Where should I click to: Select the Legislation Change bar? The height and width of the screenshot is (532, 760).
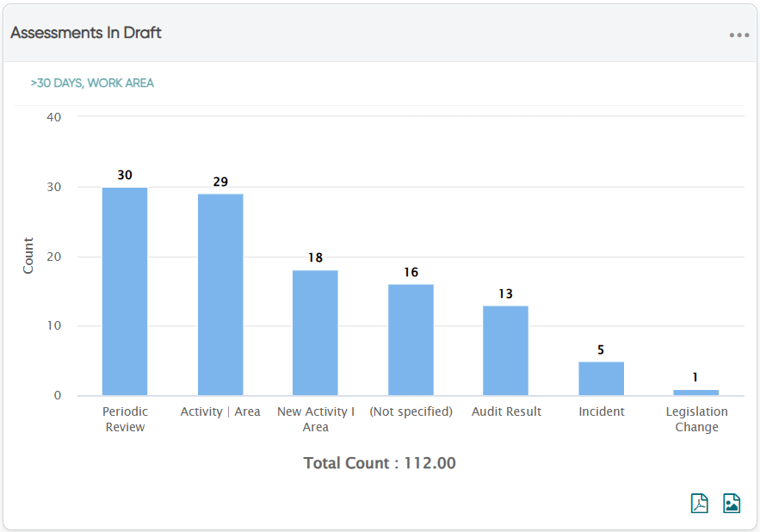point(696,393)
